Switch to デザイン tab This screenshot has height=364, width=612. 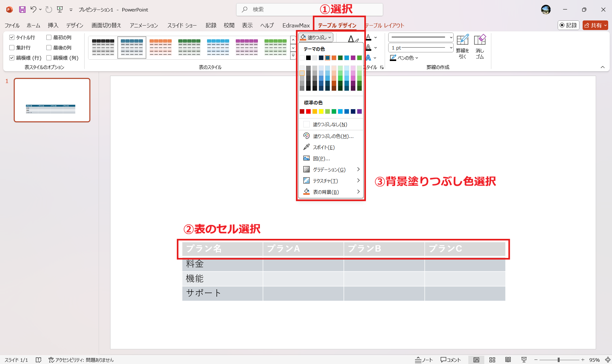75,25
